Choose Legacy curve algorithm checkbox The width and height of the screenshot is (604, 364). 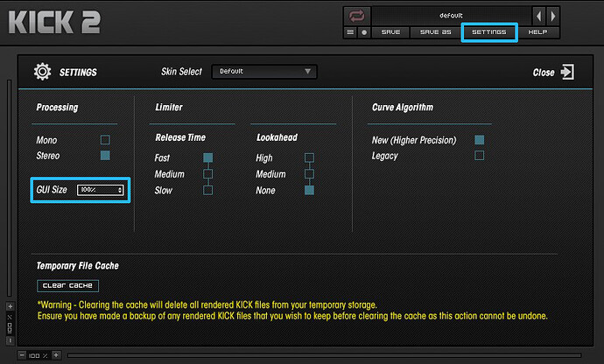point(479,155)
